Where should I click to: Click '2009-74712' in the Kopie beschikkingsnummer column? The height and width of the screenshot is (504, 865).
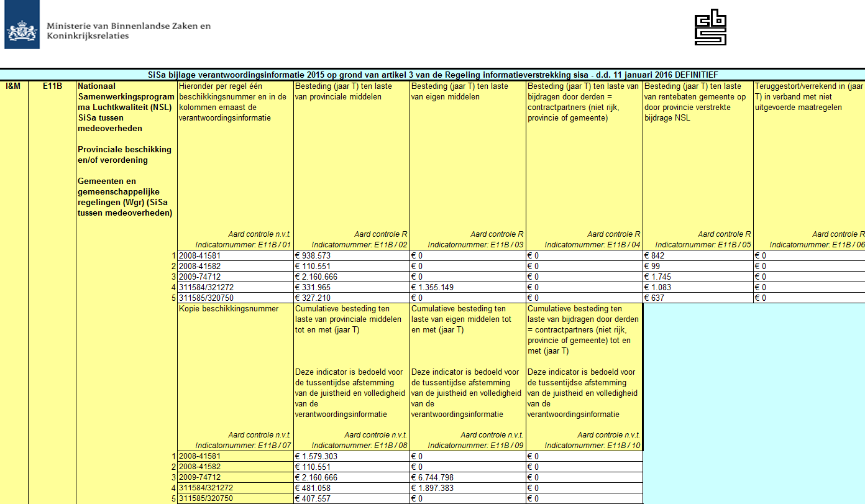(235, 477)
